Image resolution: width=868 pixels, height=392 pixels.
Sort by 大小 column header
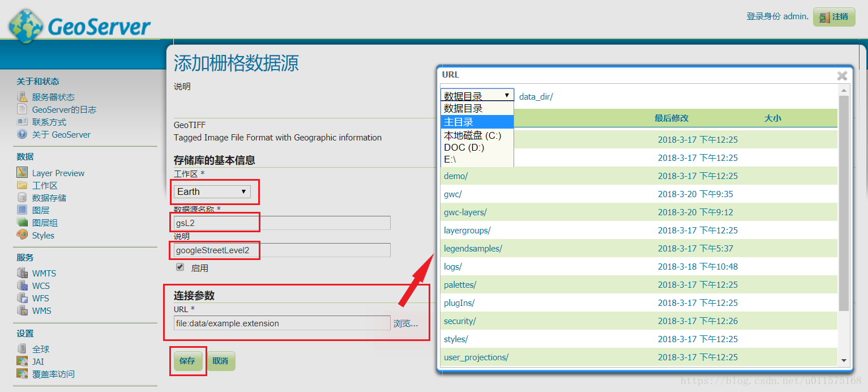[x=772, y=118]
